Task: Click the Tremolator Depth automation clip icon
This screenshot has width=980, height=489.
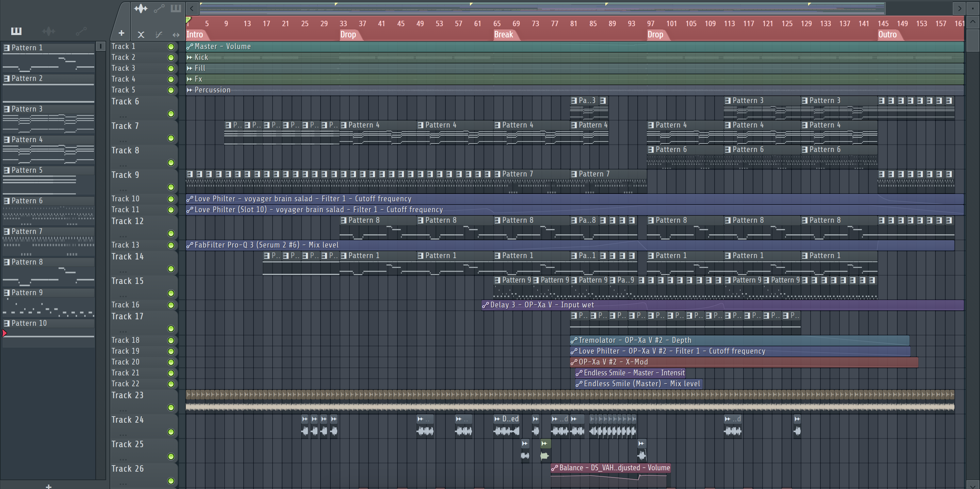Action: coord(574,340)
